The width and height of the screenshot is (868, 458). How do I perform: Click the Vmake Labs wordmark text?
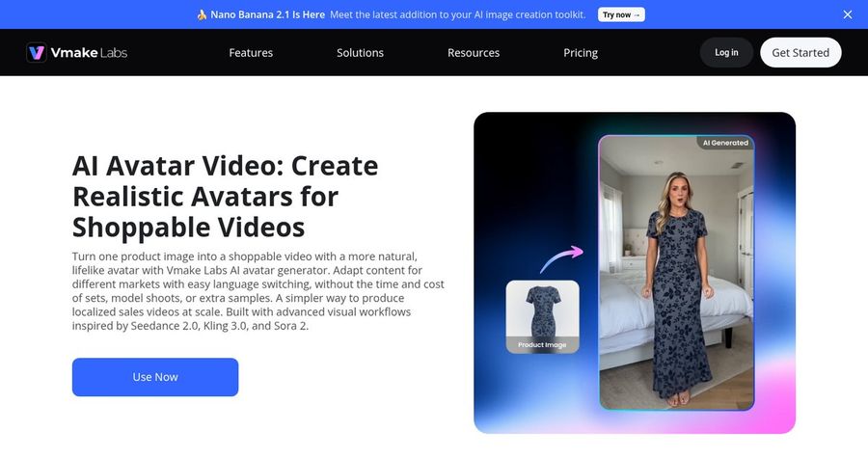[x=89, y=52]
